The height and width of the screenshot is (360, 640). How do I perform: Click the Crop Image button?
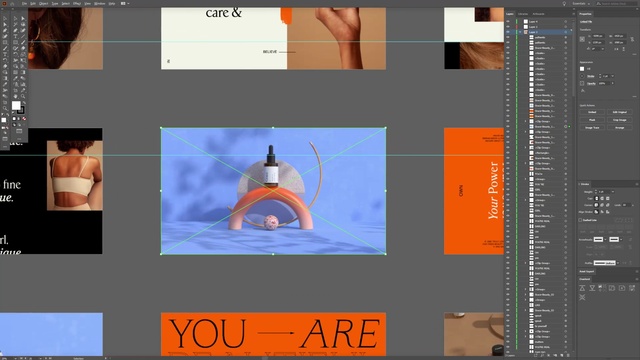point(619,120)
